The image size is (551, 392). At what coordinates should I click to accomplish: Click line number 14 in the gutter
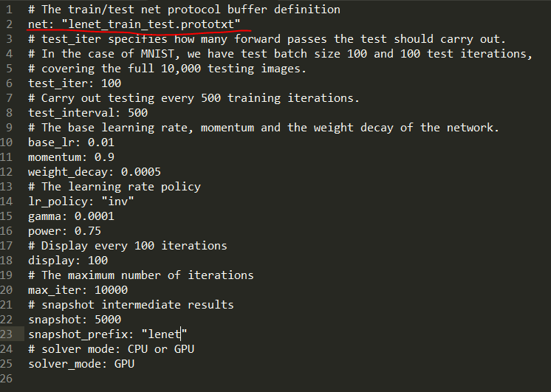[x=10, y=201]
